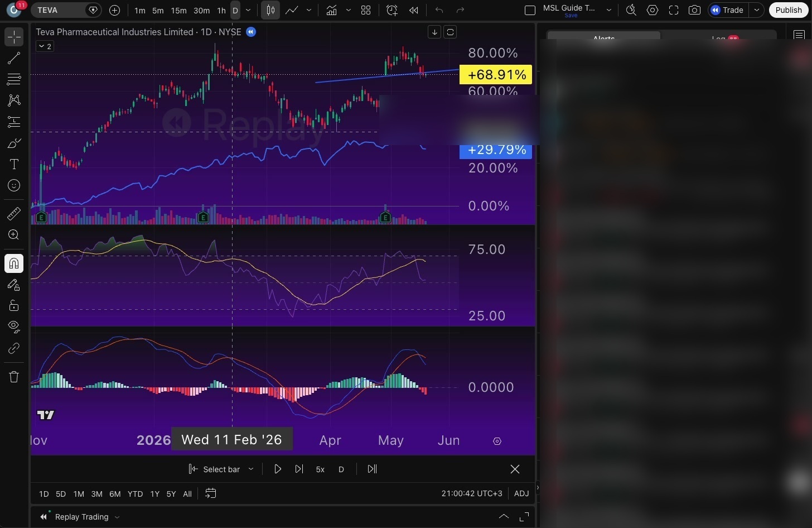812x528 pixels.
Task: Select the ruler measure tool
Action: tap(14, 213)
